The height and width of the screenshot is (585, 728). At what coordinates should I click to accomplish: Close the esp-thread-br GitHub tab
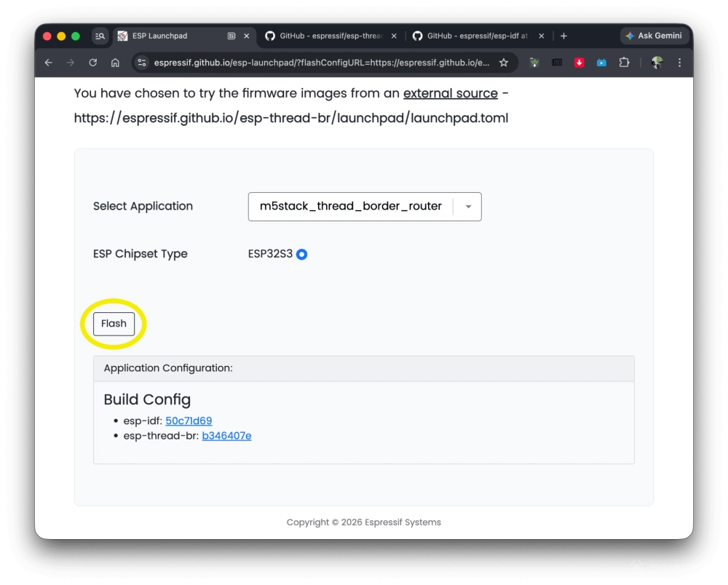coord(394,36)
